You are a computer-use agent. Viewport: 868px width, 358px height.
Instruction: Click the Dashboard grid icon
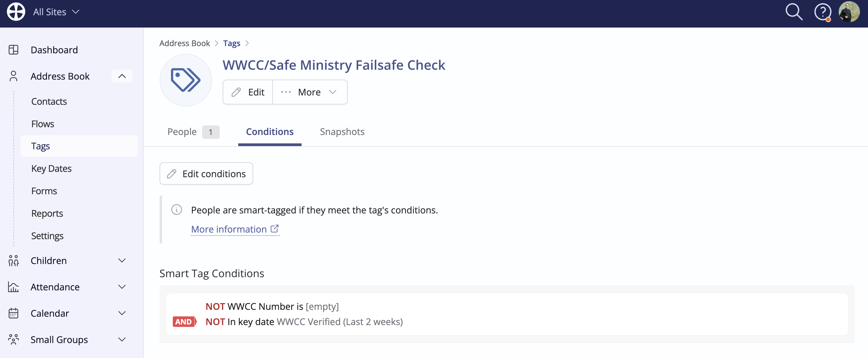[x=13, y=50]
